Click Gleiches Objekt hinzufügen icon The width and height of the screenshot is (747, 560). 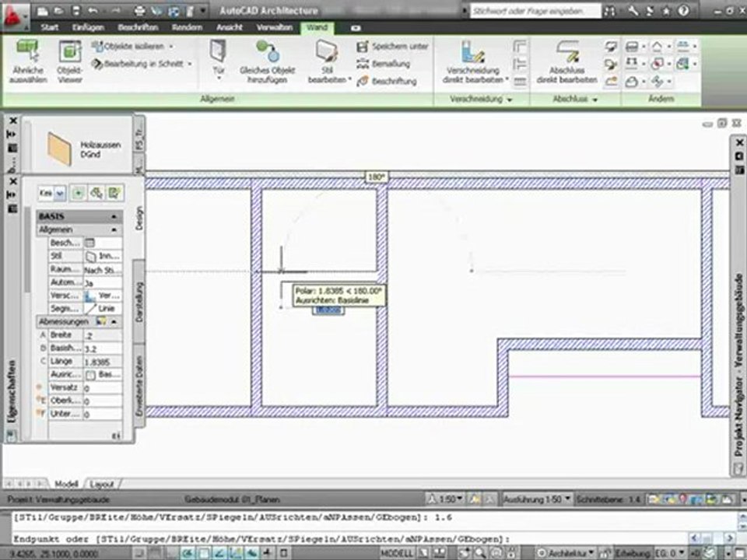(x=267, y=51)
